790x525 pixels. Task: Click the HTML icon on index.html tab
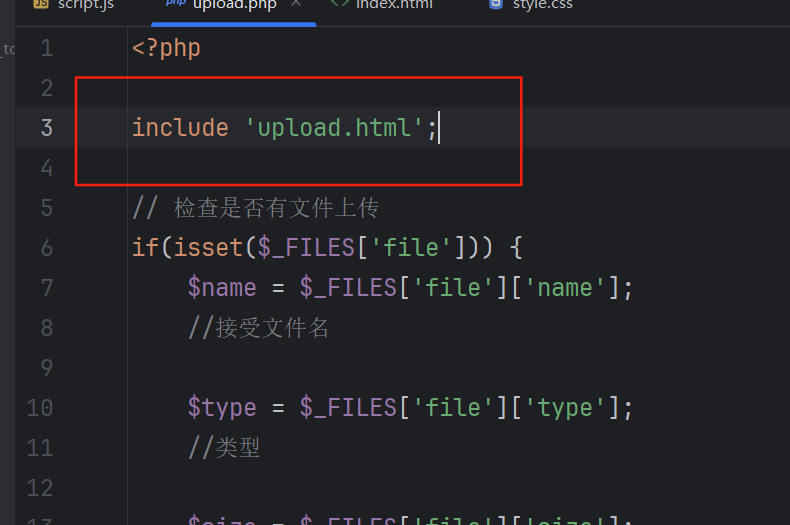click(x=340, y=4)
